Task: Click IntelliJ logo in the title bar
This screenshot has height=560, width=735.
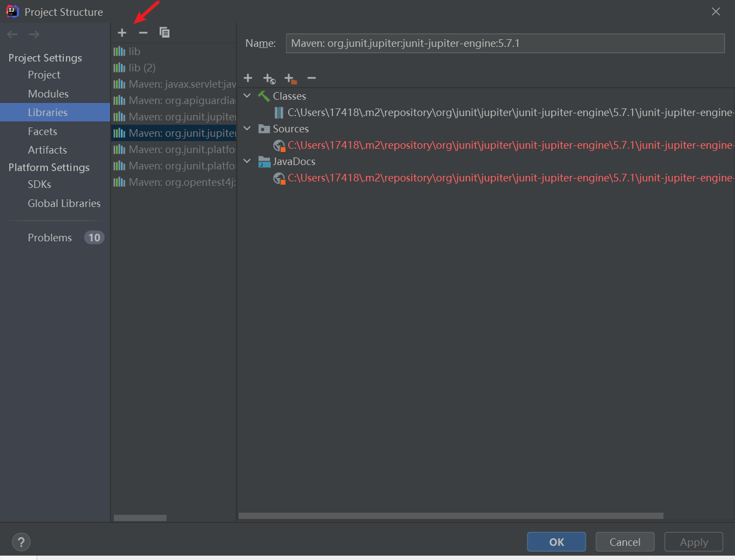Action: [13, 11]
